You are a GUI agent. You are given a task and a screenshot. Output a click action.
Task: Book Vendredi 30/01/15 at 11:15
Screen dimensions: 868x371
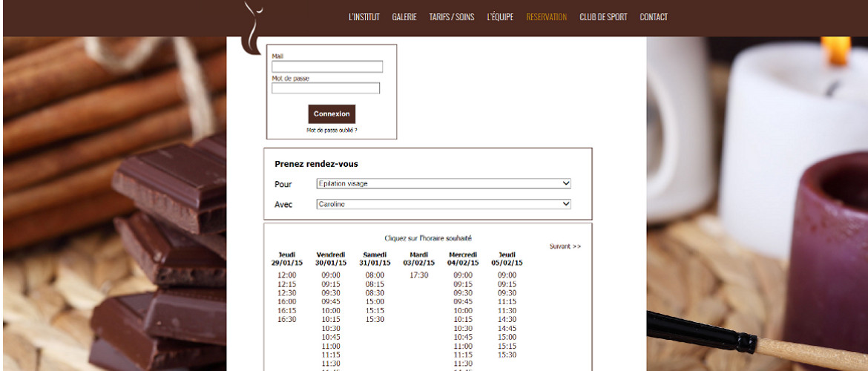click(x=331, y=355)
